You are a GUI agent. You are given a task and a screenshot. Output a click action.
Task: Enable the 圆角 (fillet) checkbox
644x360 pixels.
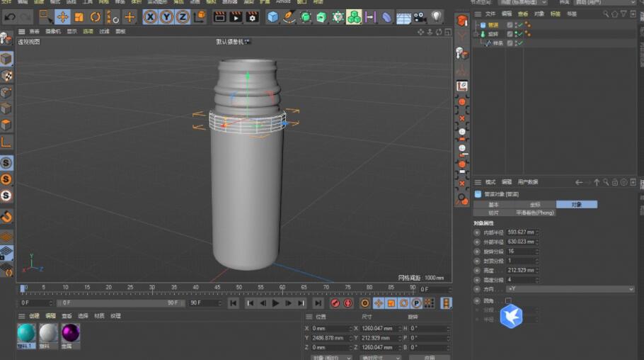(x=508, y=300)
